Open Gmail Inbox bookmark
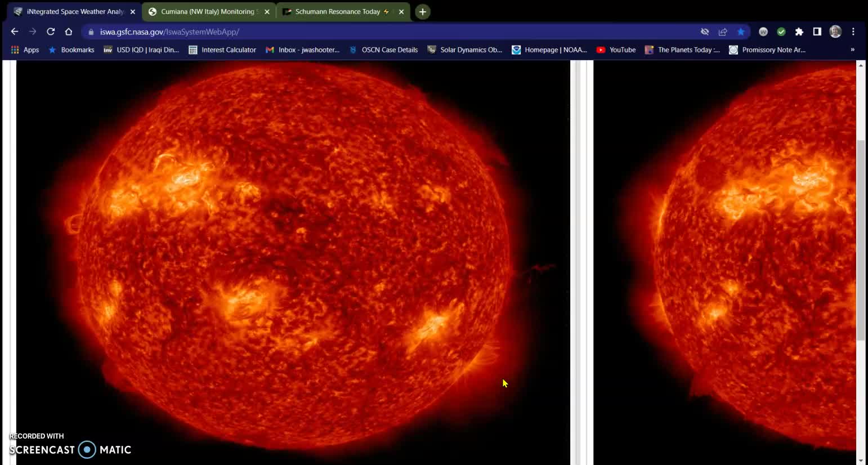This screenshot has height=465, width=868. 303,50
